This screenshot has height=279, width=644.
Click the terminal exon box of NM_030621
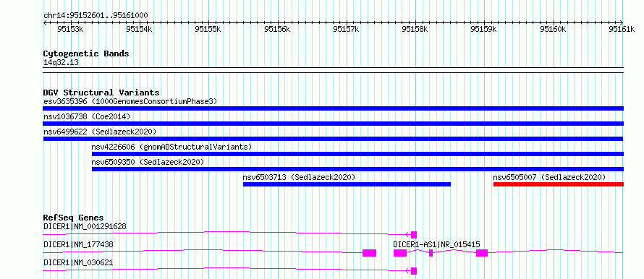[x=414, y=271]
